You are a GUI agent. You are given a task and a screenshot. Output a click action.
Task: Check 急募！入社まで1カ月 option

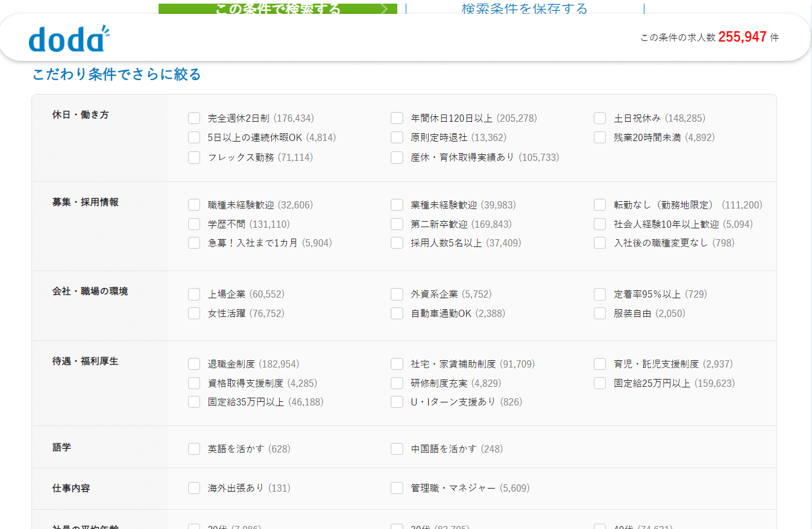click(194, 243)
